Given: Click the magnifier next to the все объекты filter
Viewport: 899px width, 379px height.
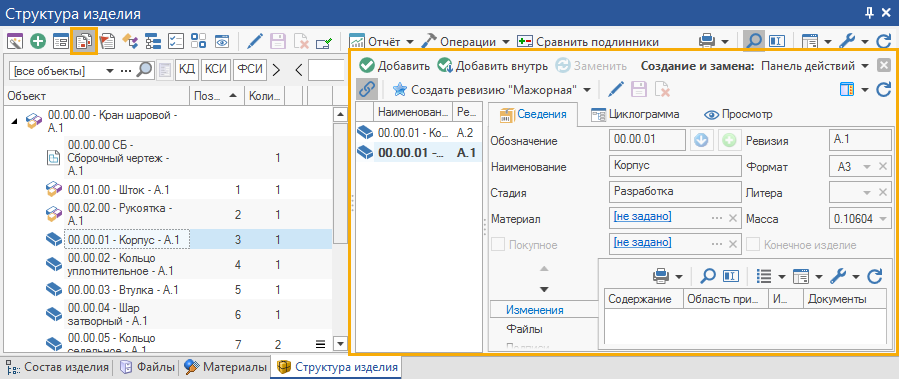Looking at the screenshot, I should 145,70.
